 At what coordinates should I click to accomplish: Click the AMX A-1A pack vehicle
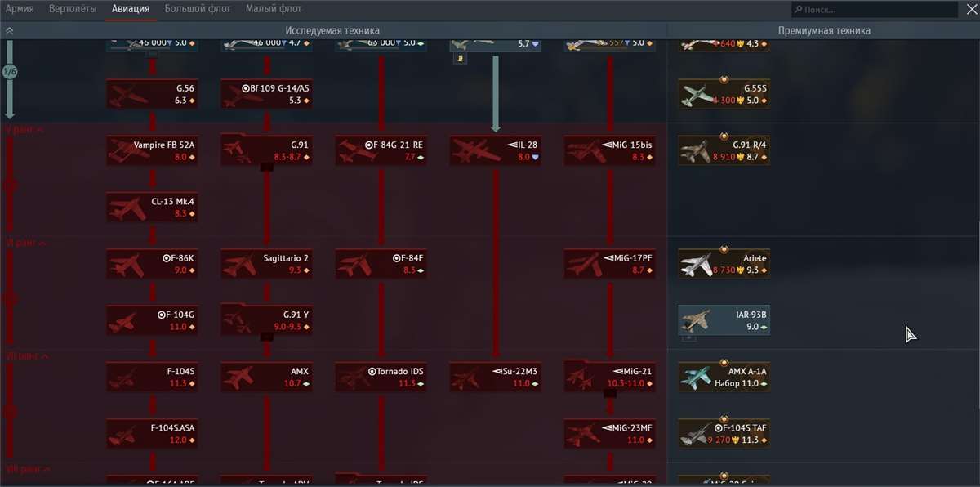click(x=724, y=377)
